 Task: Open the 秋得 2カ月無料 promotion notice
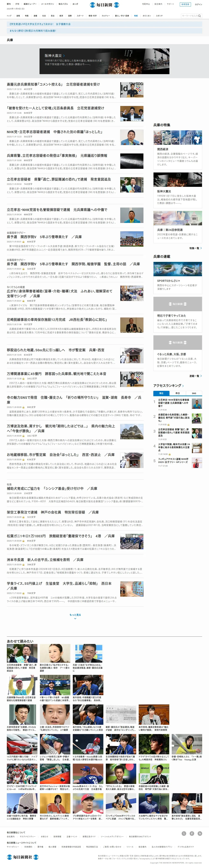pos(104,31)
